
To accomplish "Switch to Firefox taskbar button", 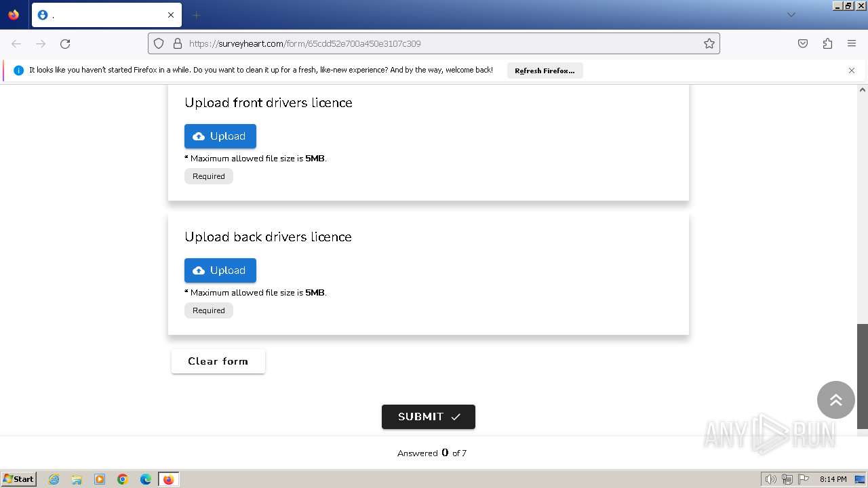I will tap(168, 479).
